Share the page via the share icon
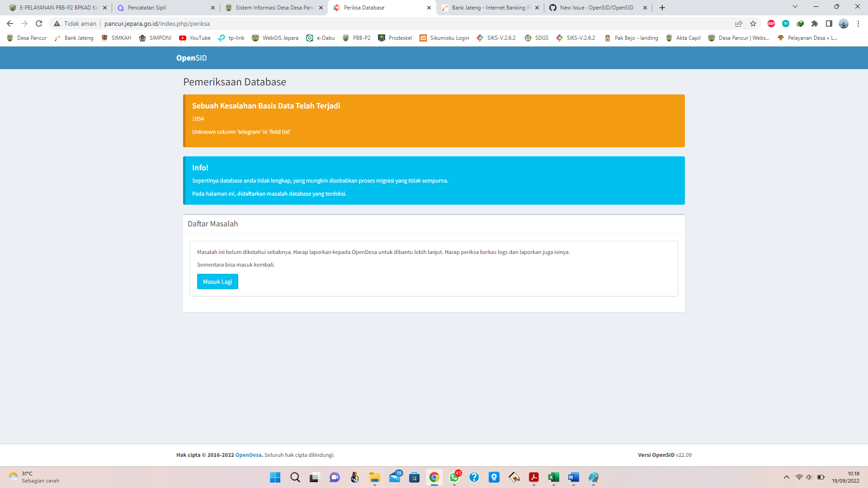 (x=738, y=23)
